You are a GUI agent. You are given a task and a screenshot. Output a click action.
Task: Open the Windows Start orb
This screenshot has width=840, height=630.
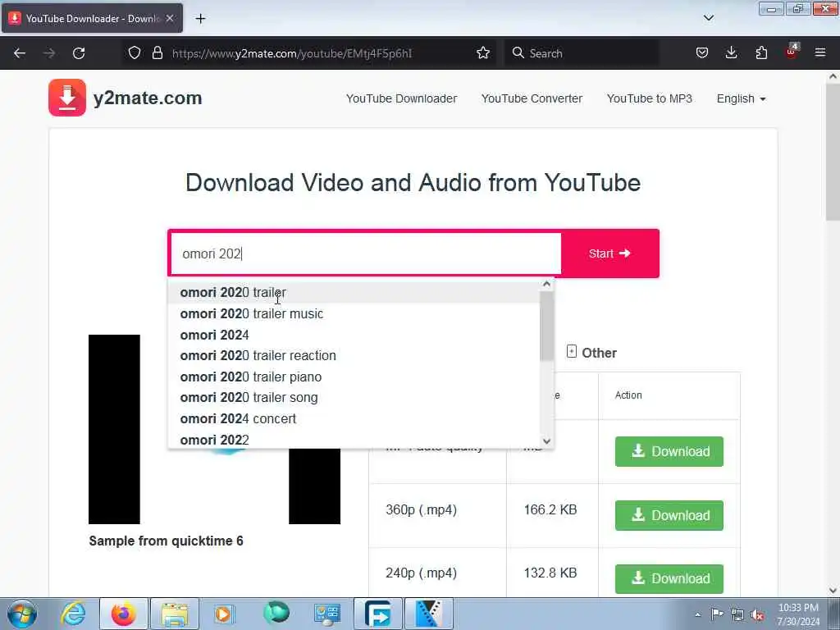(x=22, y=614)
